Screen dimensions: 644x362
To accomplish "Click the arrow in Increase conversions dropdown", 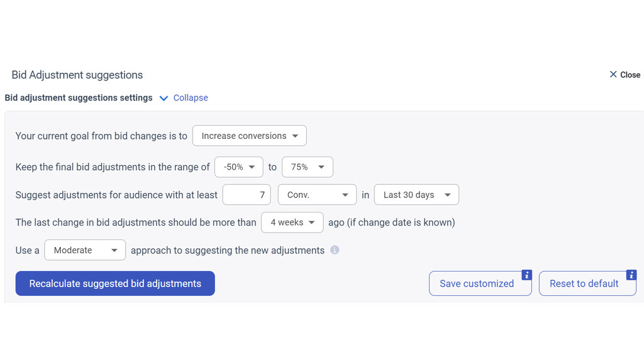I will (x=296, y=136).
